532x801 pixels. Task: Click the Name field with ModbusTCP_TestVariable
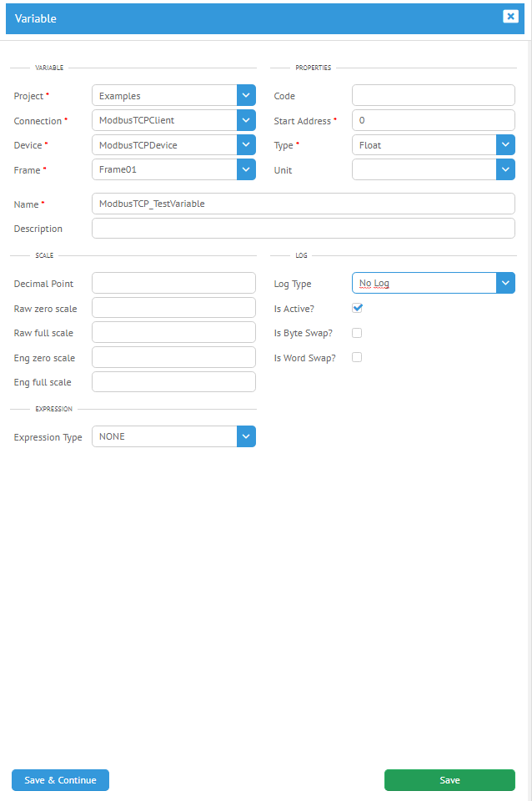(304, 204)
